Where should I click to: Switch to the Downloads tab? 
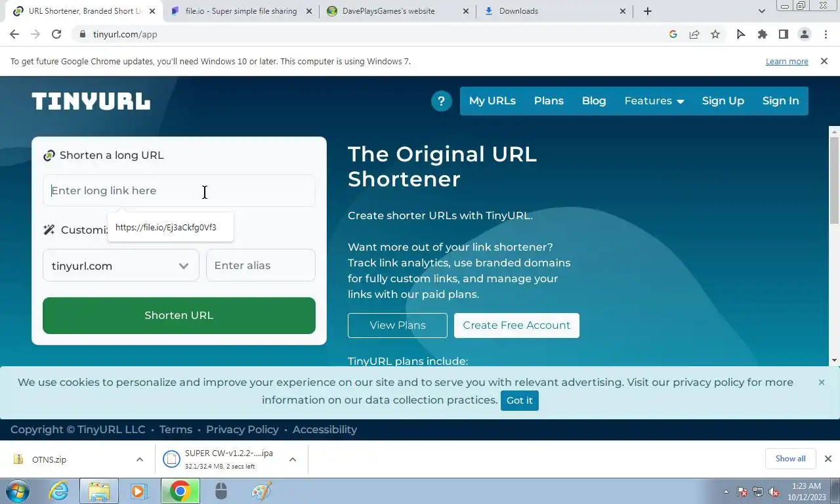click(555, 11)
